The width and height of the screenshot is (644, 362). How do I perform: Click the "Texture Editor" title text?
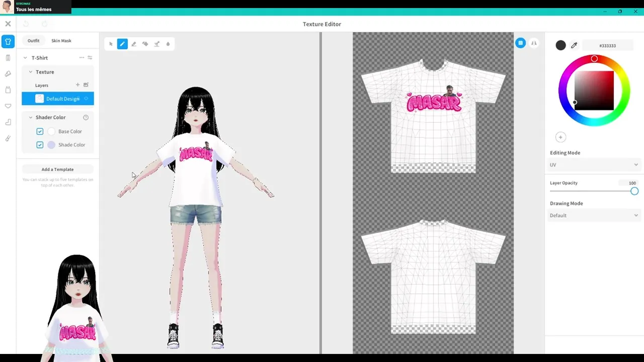point(322,24)
